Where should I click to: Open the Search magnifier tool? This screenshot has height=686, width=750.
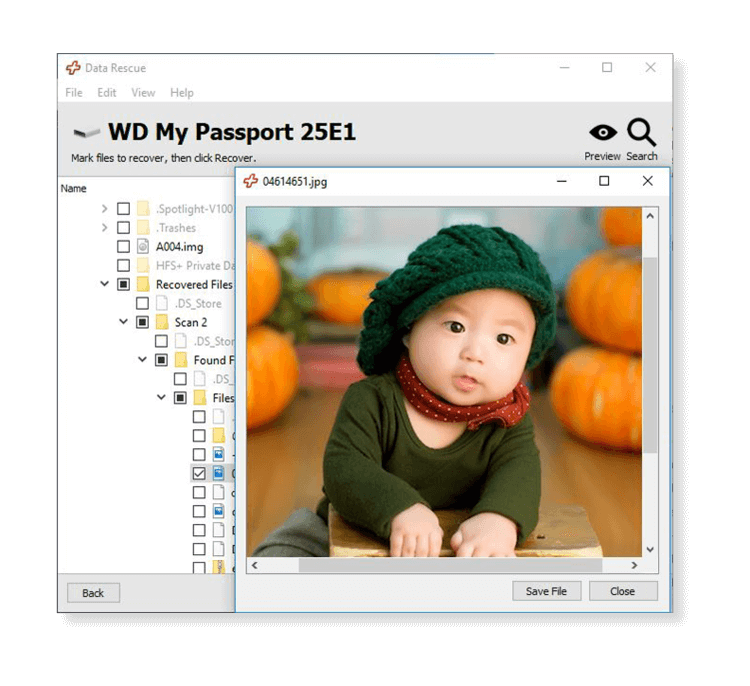pyautogui.click(x=641, y=133)
